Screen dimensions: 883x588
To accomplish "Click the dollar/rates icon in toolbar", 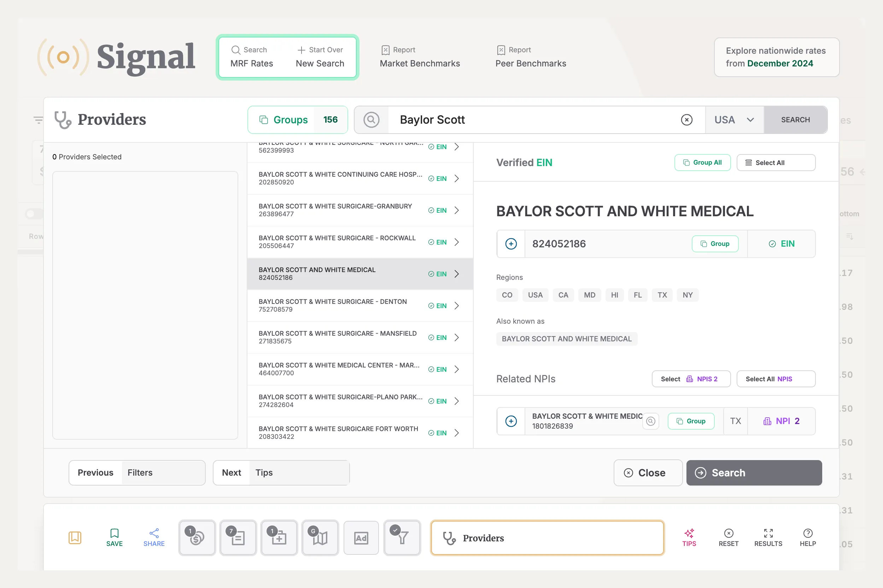I will [197, 537].
